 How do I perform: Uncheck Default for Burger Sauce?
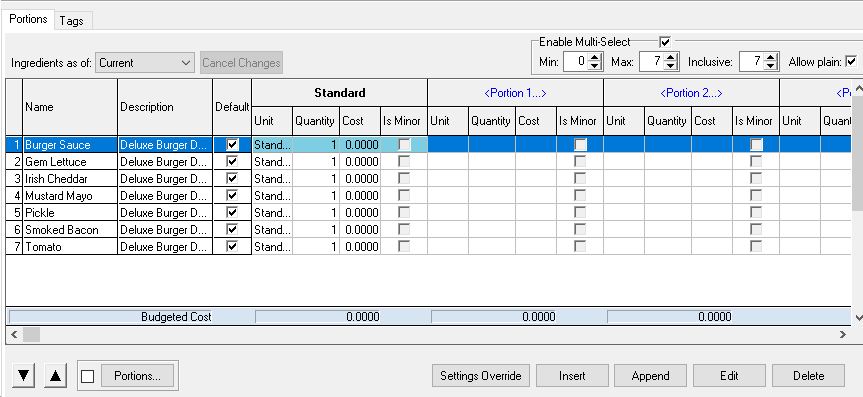coord(232,145)
